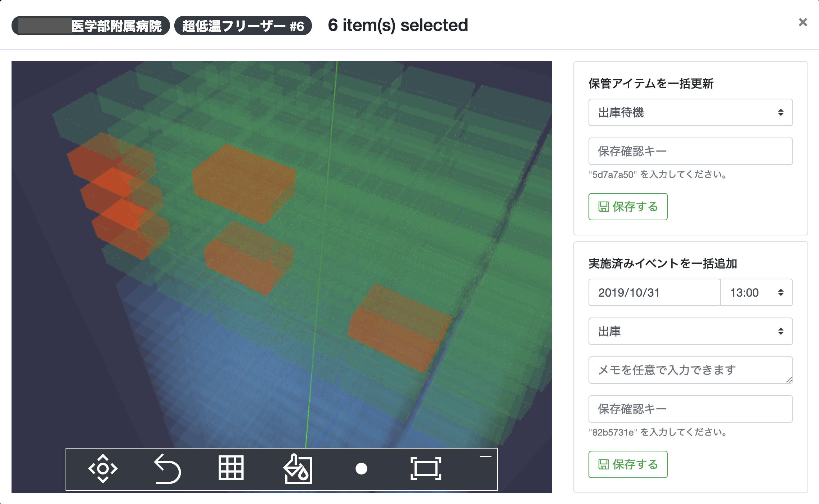Select the large orange box in upper center
This screenshot has width=819, height=504.
click(x=243, y=184)
